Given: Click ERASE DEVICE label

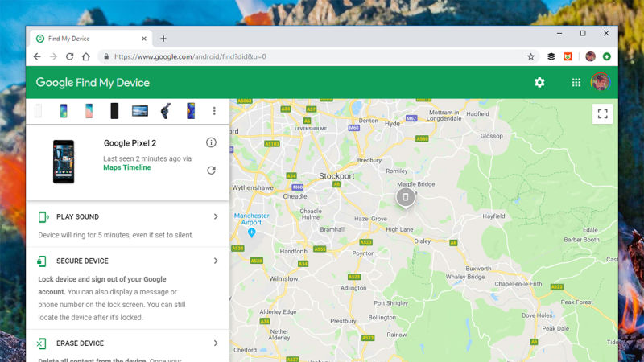Looking at the screenshot, I should pos(80,343).
